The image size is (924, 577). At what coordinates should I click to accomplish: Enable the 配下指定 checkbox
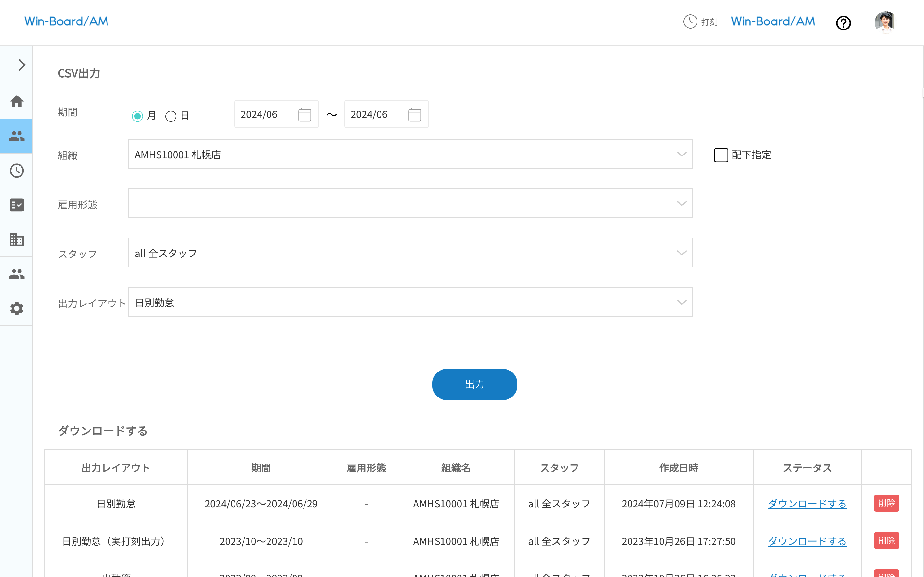pyautogui.click(x=721, y=155)
